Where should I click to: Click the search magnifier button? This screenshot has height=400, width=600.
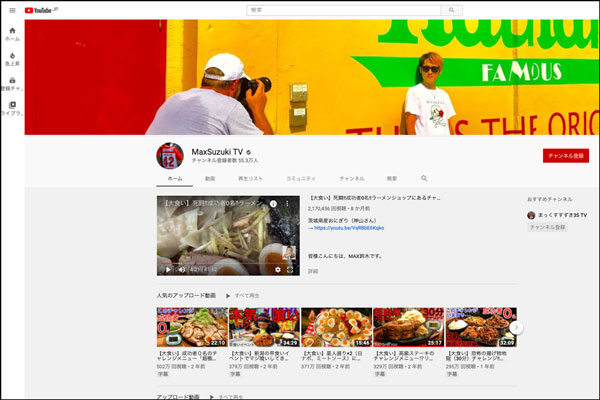point(454,10)
